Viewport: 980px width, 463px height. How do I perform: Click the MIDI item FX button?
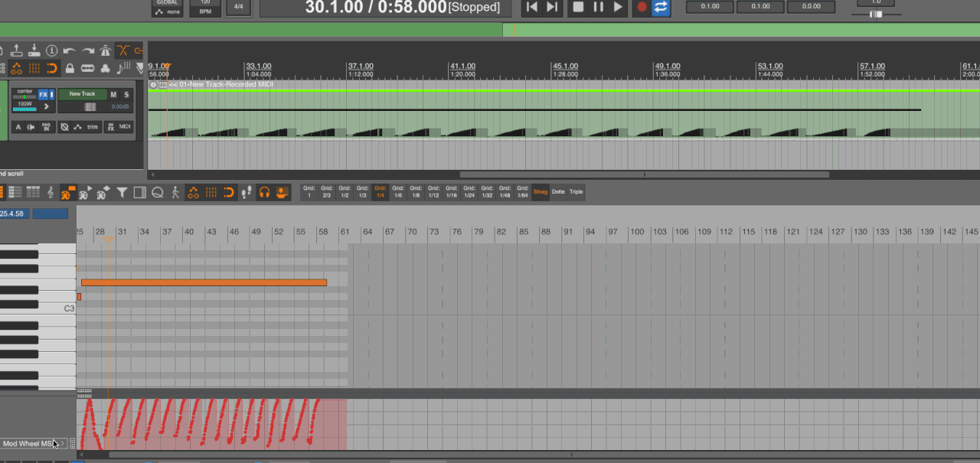[162, 84]
